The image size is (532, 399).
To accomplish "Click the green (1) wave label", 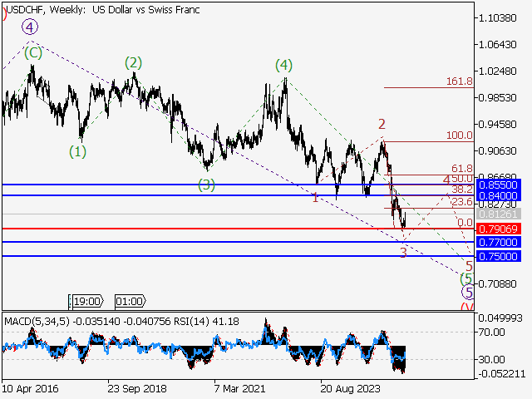I will pyautogui.click(x=77, y=151).
